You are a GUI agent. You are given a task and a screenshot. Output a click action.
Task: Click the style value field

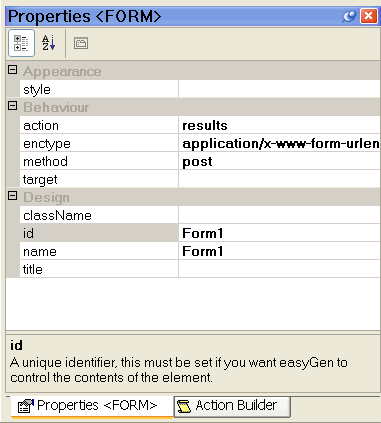(x=280, y=89)
